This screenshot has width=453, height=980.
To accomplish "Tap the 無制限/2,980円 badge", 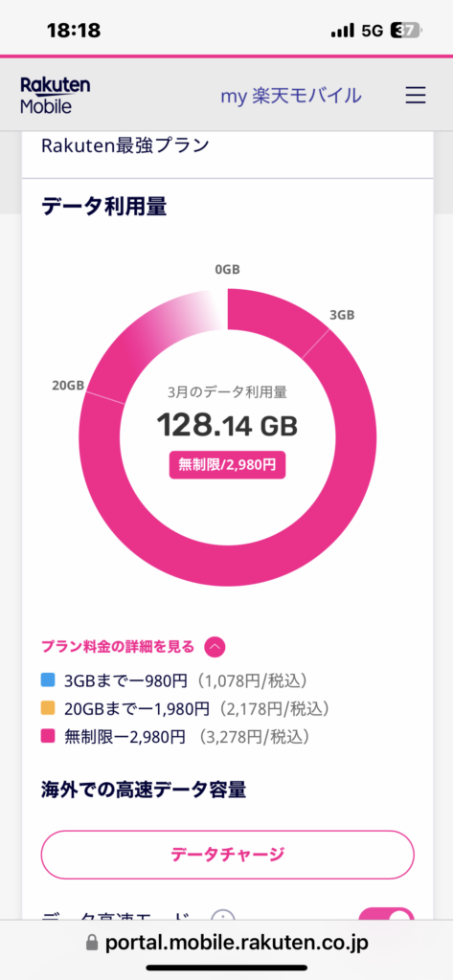I will (x=227, y=464).
